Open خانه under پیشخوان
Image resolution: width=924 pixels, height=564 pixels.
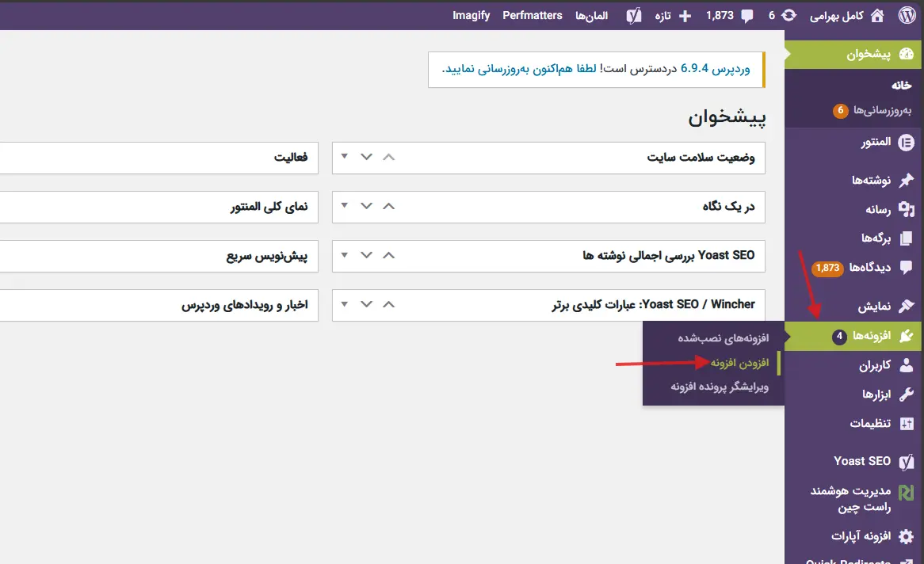tap(901, 86)
